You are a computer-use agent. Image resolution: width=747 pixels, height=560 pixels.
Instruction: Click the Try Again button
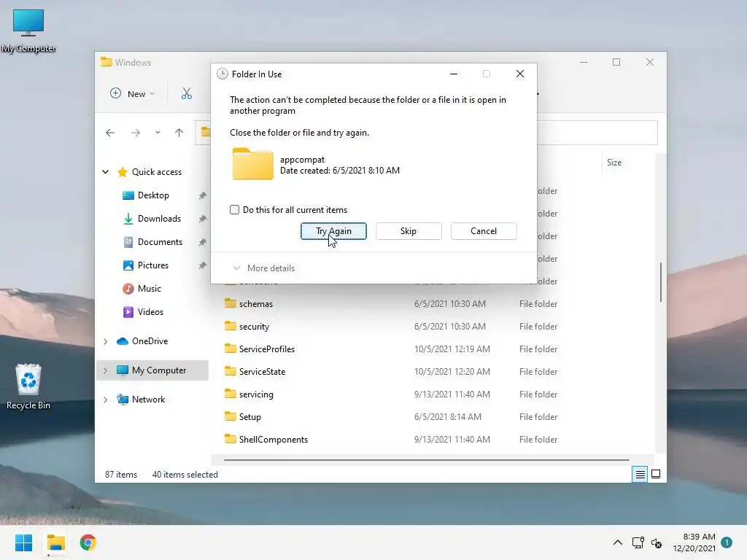click(x=333, y=231)
